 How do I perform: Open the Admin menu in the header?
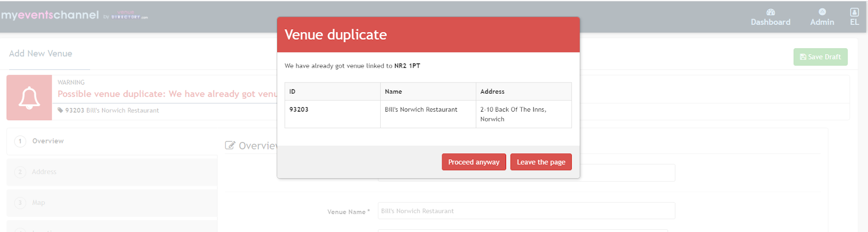click(822, 17)
